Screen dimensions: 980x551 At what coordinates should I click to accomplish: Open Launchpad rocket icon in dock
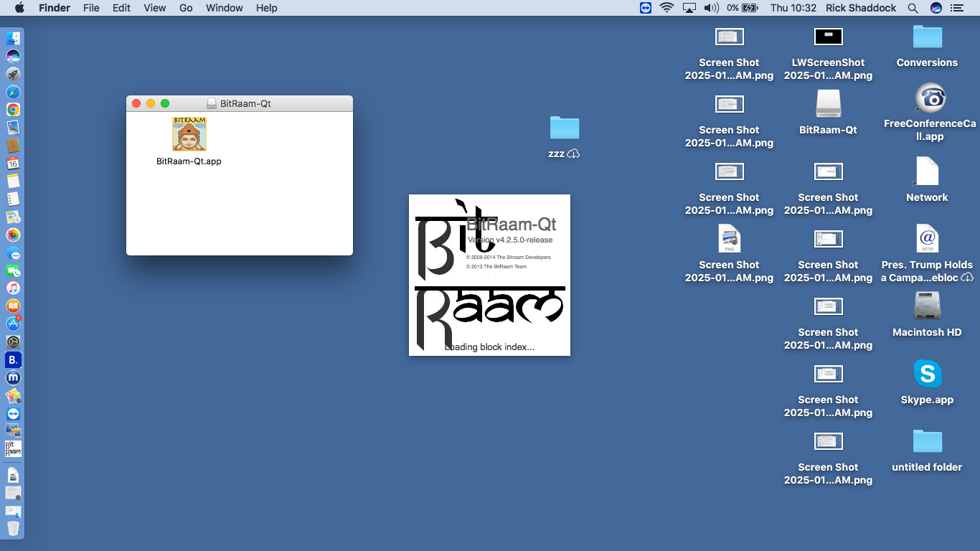[13, 75]
